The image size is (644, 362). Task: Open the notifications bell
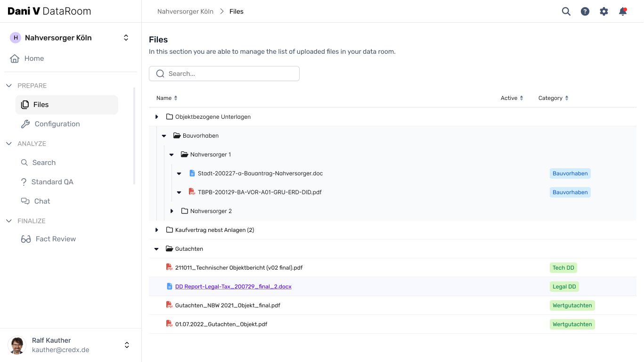[622, 11]
